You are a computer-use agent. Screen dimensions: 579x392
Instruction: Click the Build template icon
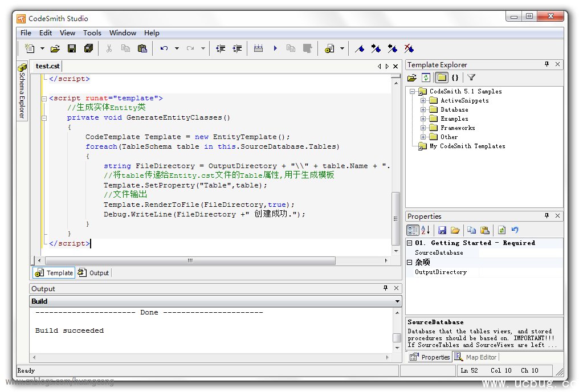[x=258, y=48]
